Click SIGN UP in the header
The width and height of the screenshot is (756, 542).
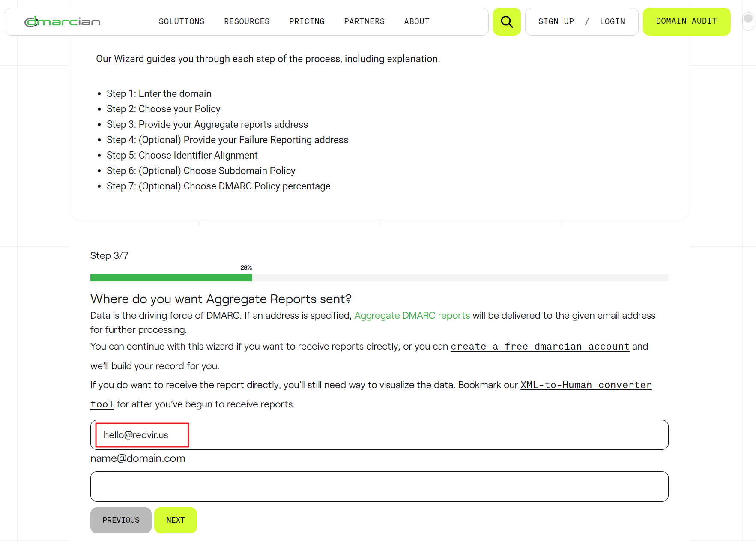556,21
